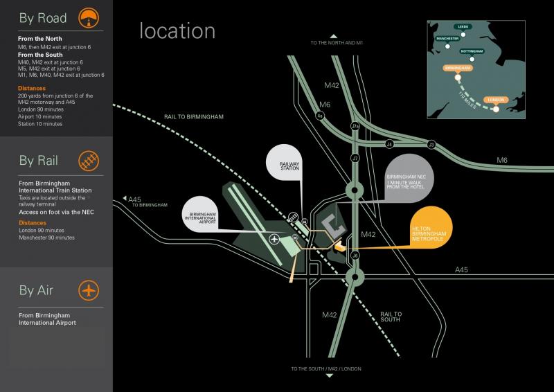The width and height of the screenshot is (554, 392).
Task: Click 'Distances' under the By Road section
Action: (32, 89)
